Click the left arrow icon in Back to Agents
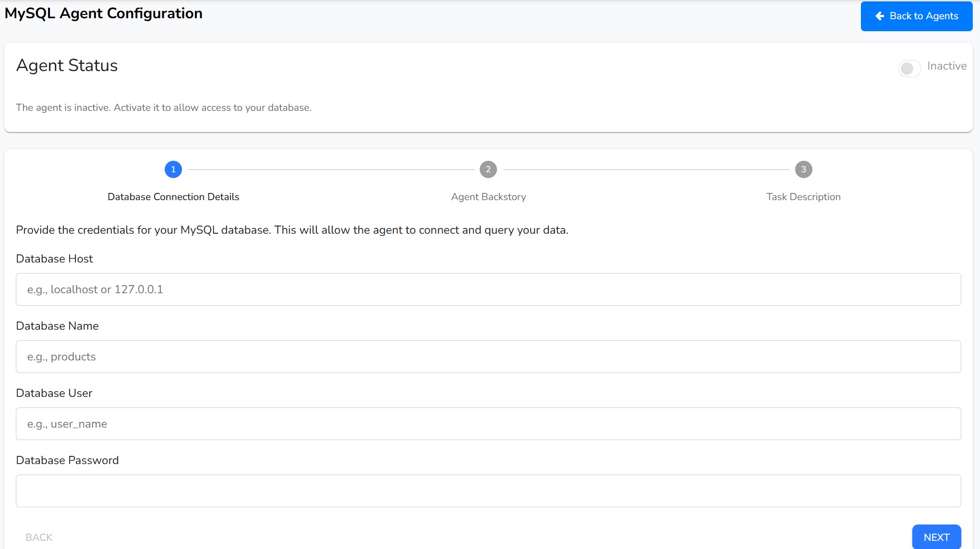 [880, 16]
